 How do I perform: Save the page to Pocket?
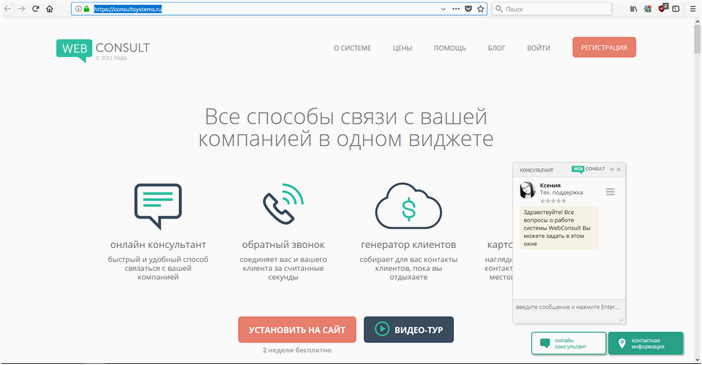click(x=468, y=9)
